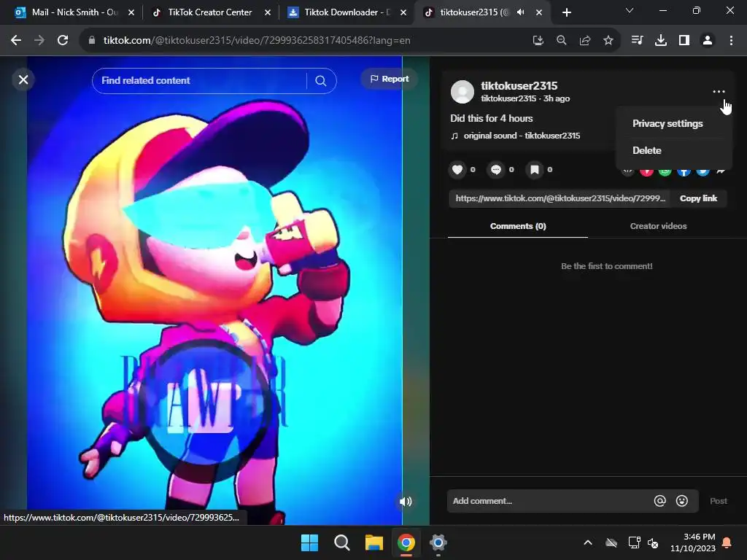Open Settings from the taskbar
747x560 pixels.
[x=438, y=542]
